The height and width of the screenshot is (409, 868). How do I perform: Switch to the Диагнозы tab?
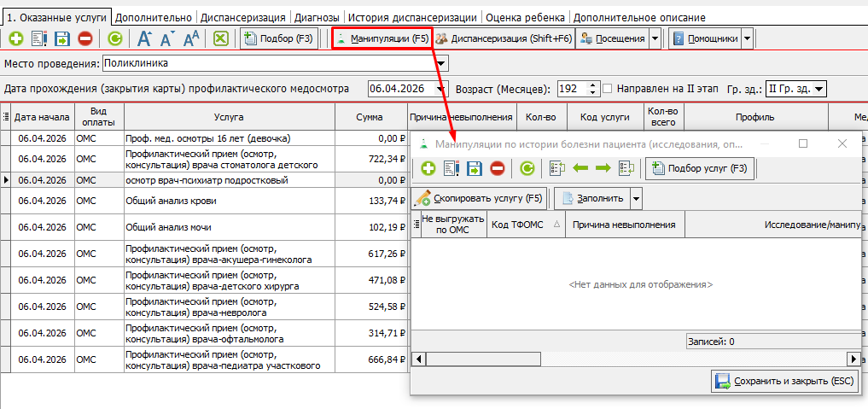coord(317,17)
